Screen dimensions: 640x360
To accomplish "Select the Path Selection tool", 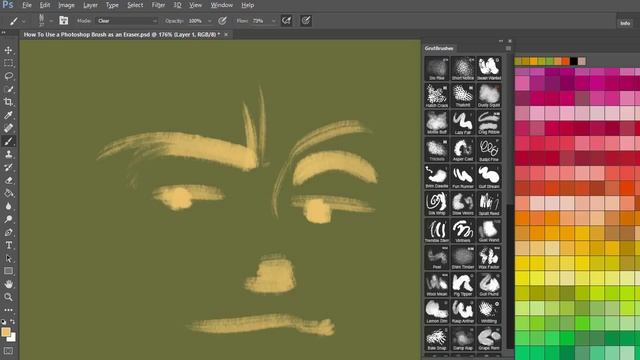I will [8, 258].
